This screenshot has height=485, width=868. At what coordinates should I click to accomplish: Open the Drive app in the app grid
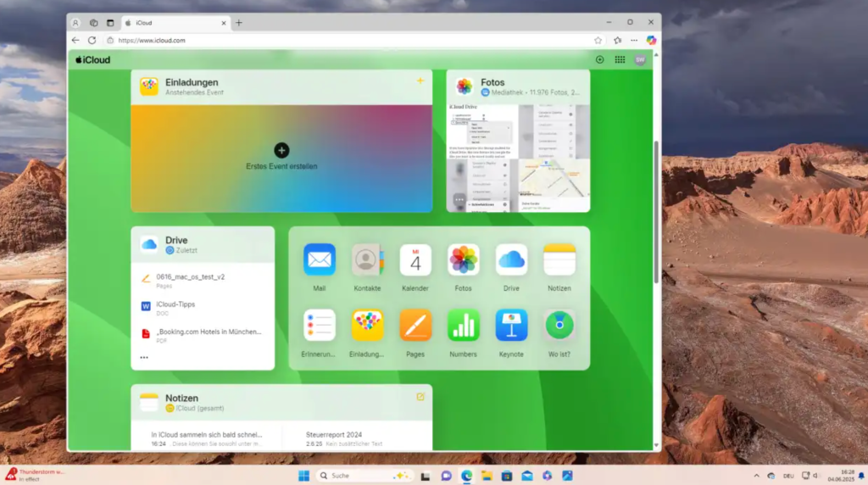point(511,259)
